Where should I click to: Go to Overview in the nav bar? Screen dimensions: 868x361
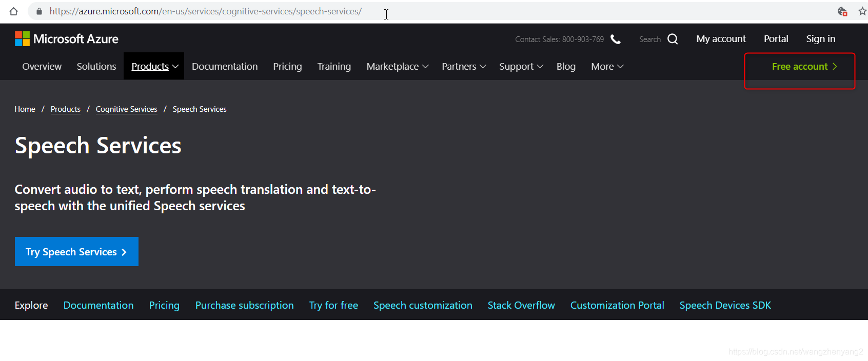click(42, 67)
